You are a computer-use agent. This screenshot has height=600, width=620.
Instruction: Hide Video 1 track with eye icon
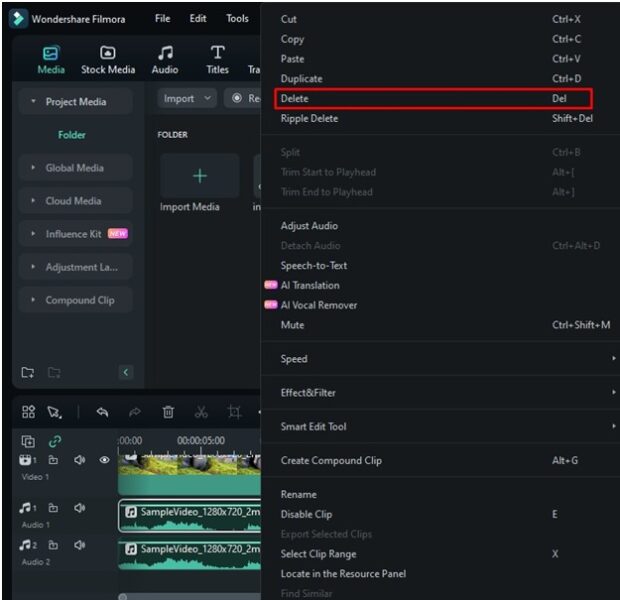click(104, 461)
